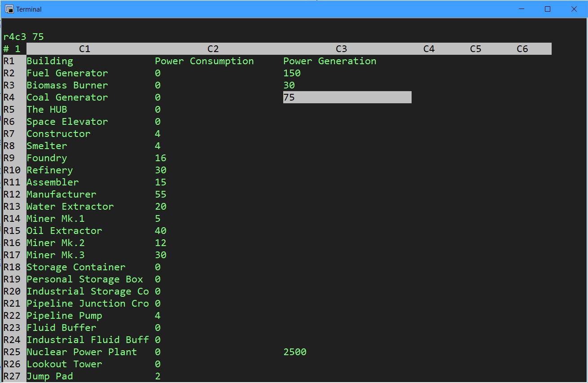The height and width of the screenshot is (383, 588).
Task: Select the 'Nuclear Power Plant' cell
Action: click(x=82, y=352)
